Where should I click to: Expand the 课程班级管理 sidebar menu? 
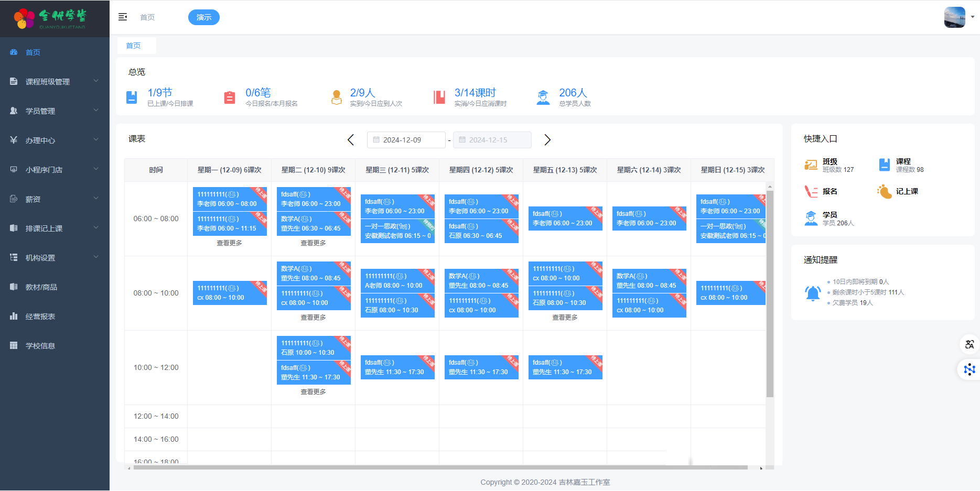coord(55,82)
